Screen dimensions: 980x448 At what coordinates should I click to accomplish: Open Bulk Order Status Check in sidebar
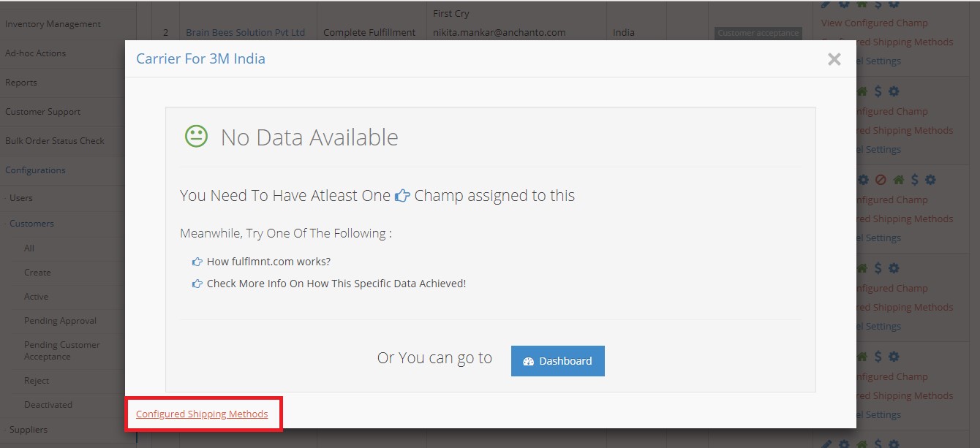coord(55,141)
